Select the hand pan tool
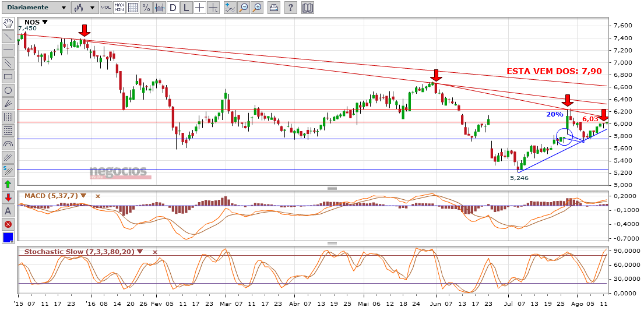644x314 pixels. (8, 23)
